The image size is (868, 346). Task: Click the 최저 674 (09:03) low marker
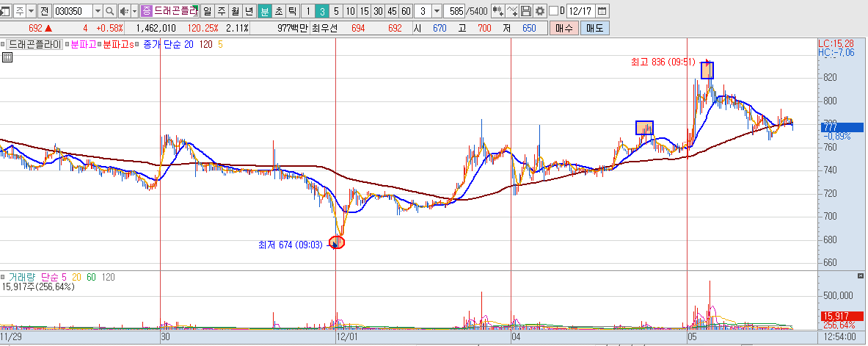290,244
